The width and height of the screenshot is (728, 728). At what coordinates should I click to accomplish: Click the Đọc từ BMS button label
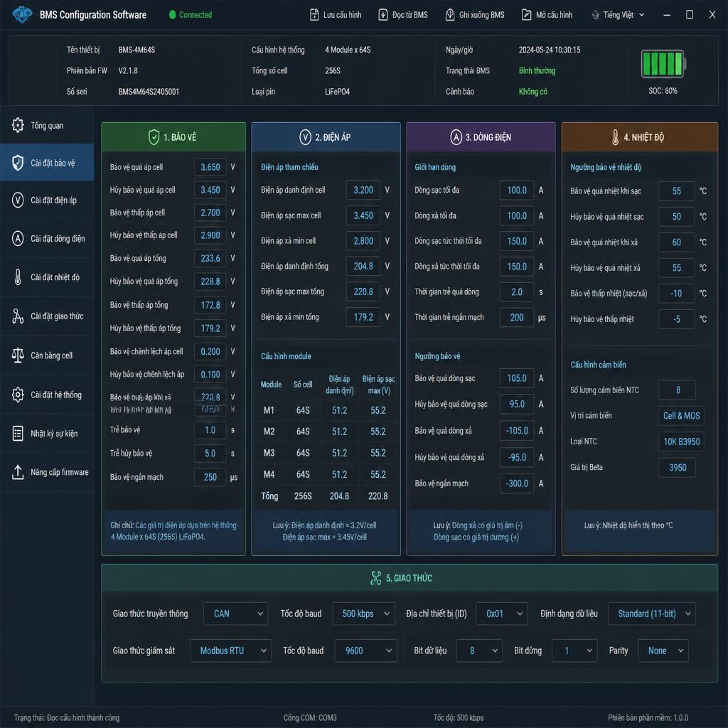click(410, 15)
